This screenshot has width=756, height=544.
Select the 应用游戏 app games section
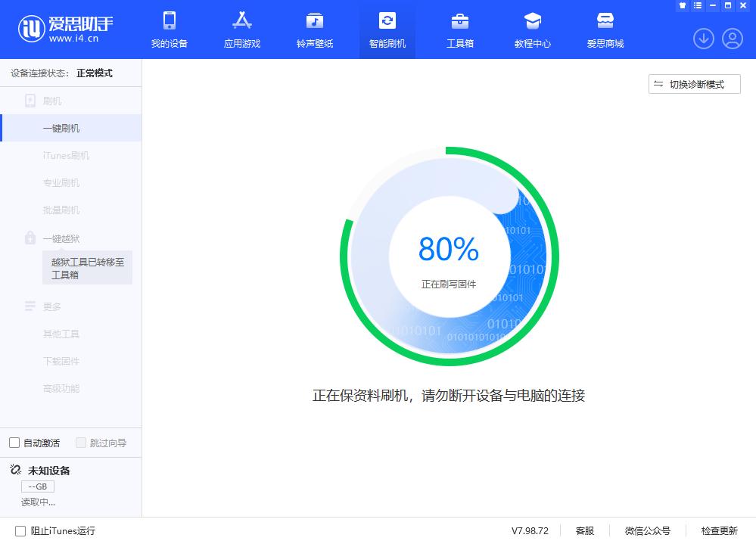click(241, 29)
